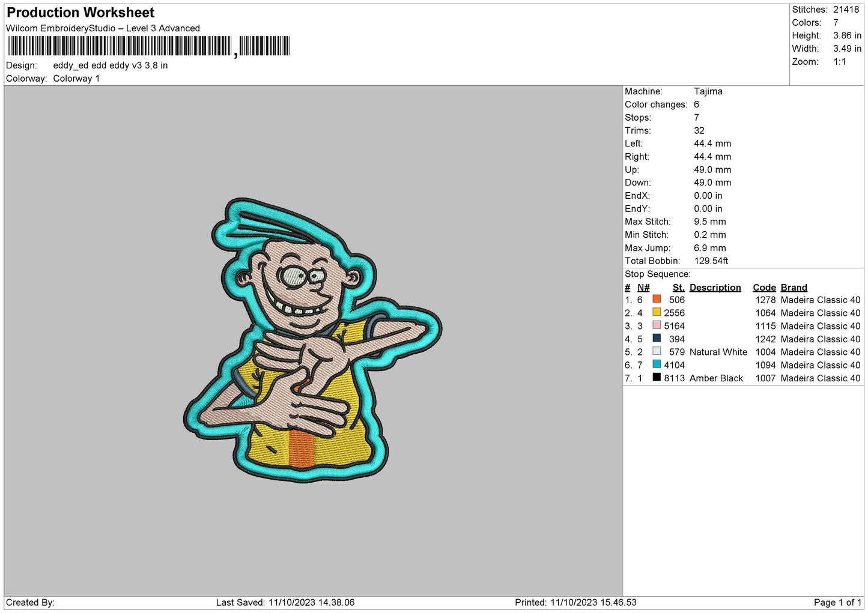The image size is (868, 613).
Task: Click the orange color swatch for thread 1278
Action: click(x=657, y=299)
